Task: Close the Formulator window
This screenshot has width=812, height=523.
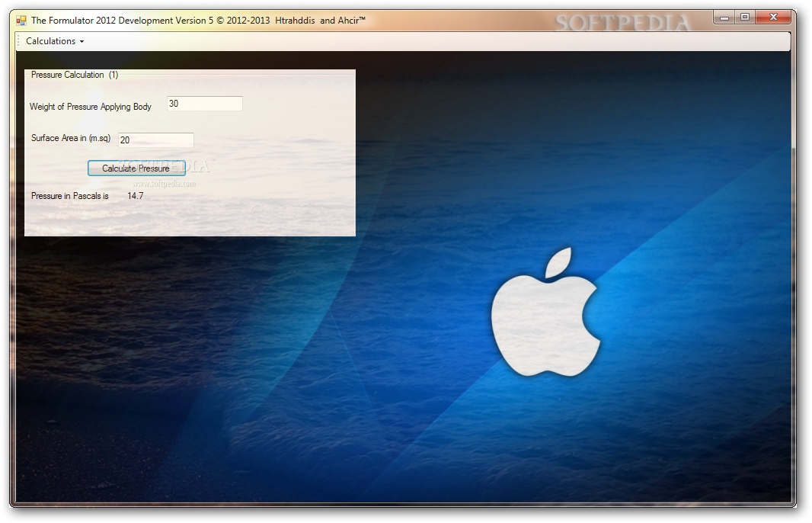Action: 774,18
